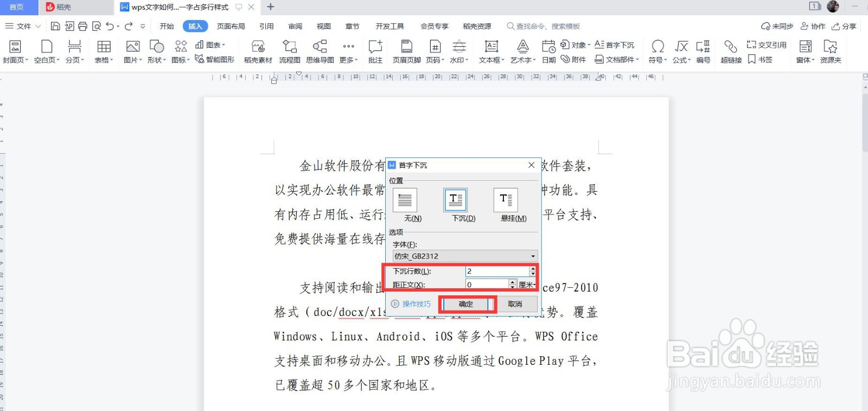Switch to the 页面布局 ribbon tab
This screenshot has height=411, width=868.
[x=231, y=26]
